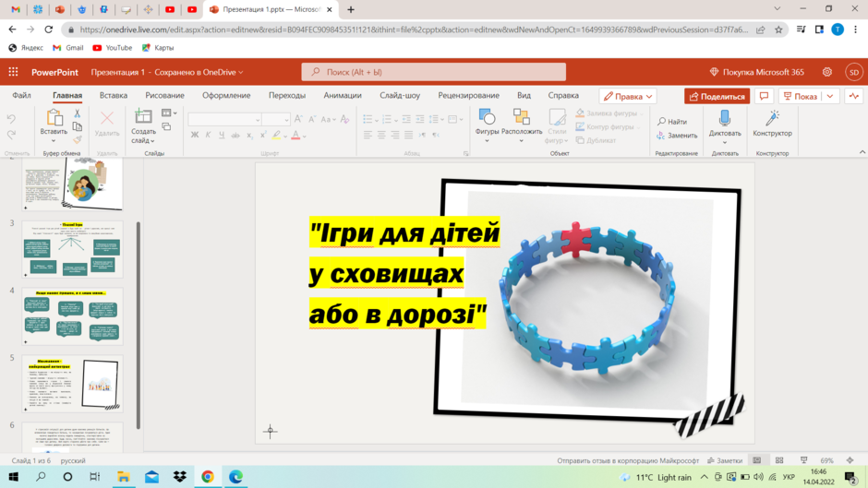This screenshot has width=868, height=488.
Task: Toggle align text right
Action: pyautogui.click(x=394, y=135)
